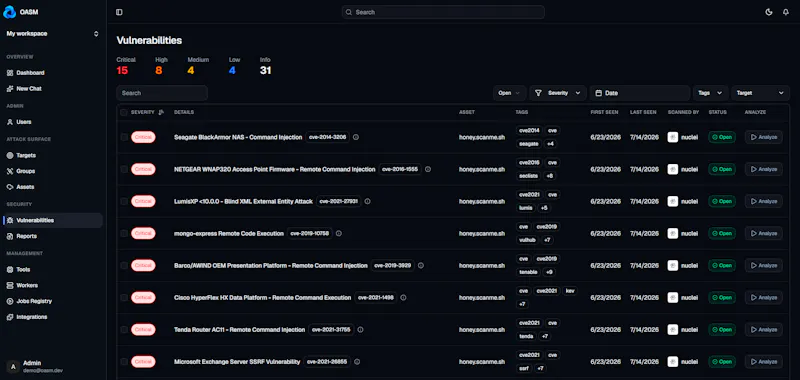Open Workers in the sidebar
This screenshot has height=380, width=800.
(53, 286)
